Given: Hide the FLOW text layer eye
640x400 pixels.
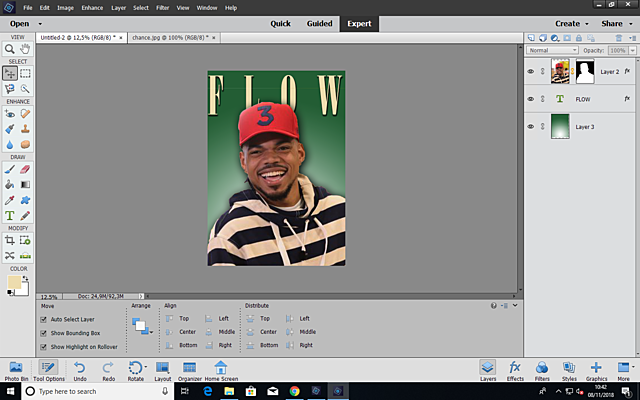Looking at the screenshot, I should click(531, 99).
